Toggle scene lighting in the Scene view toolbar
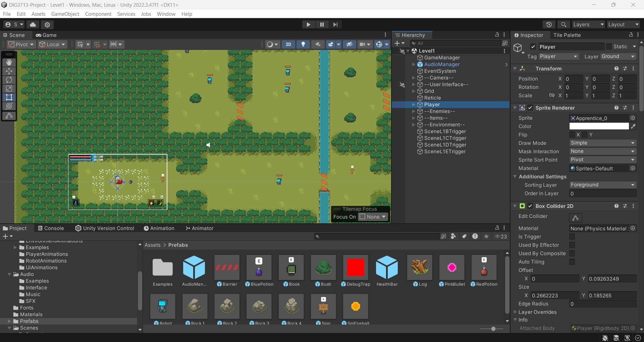 [x=303, y=44]
